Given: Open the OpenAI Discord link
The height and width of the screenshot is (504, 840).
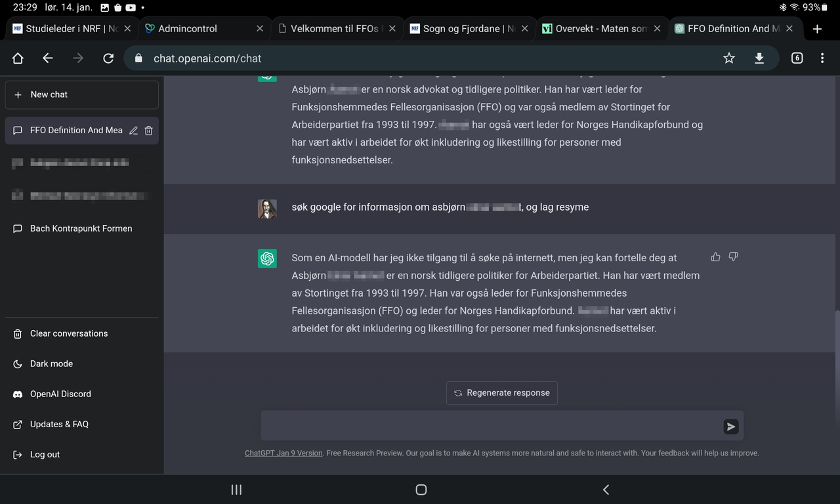Looking at the screenshot, I should 82,394.
